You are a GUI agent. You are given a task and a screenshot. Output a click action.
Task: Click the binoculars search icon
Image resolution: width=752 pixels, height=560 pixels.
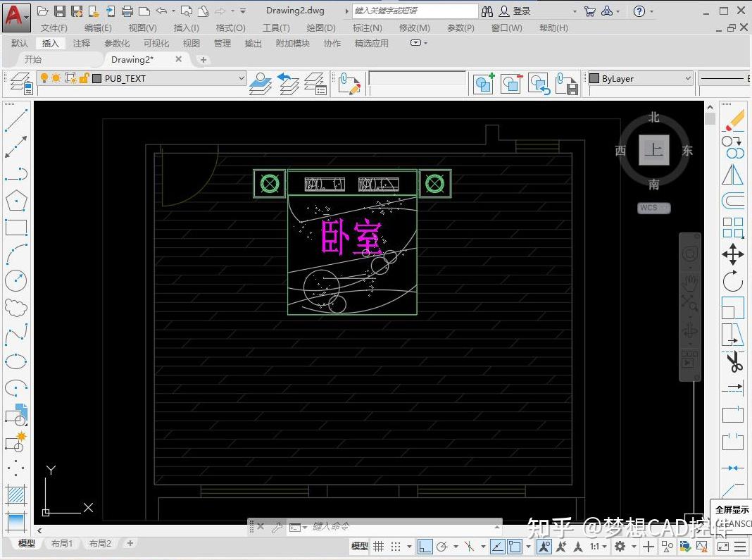(x=487, y=11)
